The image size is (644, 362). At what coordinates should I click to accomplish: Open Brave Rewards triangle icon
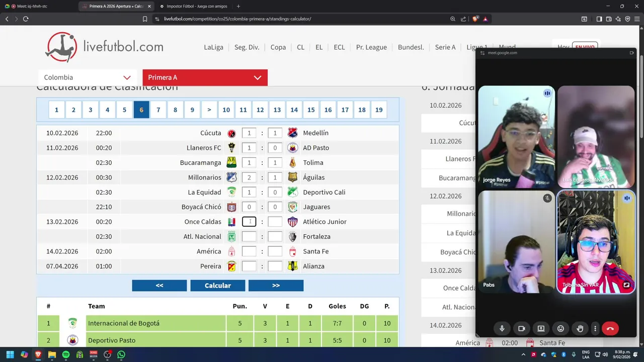pos(486,19)
